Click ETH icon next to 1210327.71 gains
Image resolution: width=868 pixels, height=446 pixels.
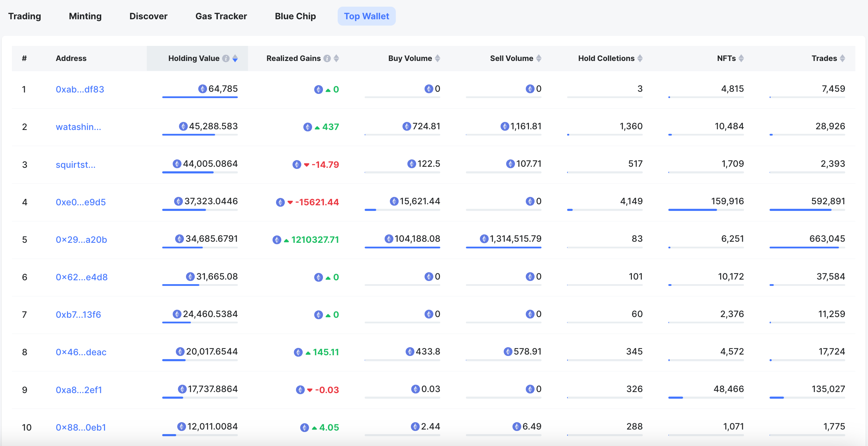[277, 240]
